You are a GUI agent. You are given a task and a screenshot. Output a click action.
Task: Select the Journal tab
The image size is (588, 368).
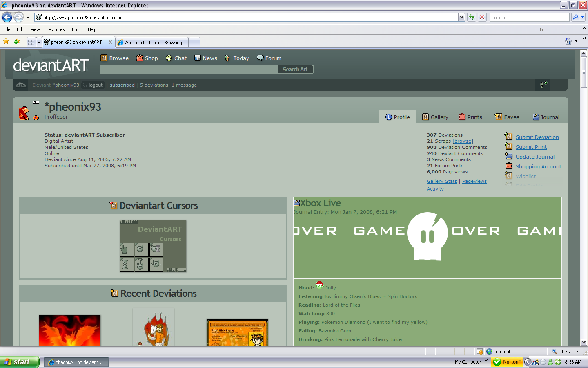coord(546,117)
